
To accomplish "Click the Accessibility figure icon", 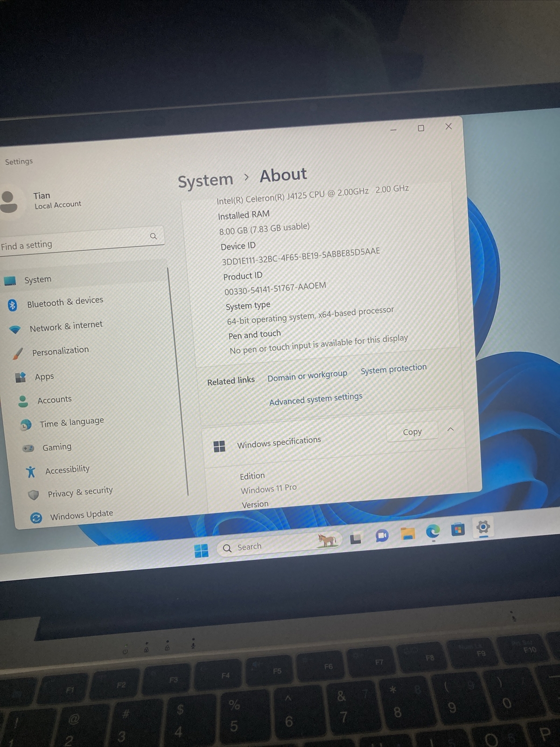I will click(31, 472).
